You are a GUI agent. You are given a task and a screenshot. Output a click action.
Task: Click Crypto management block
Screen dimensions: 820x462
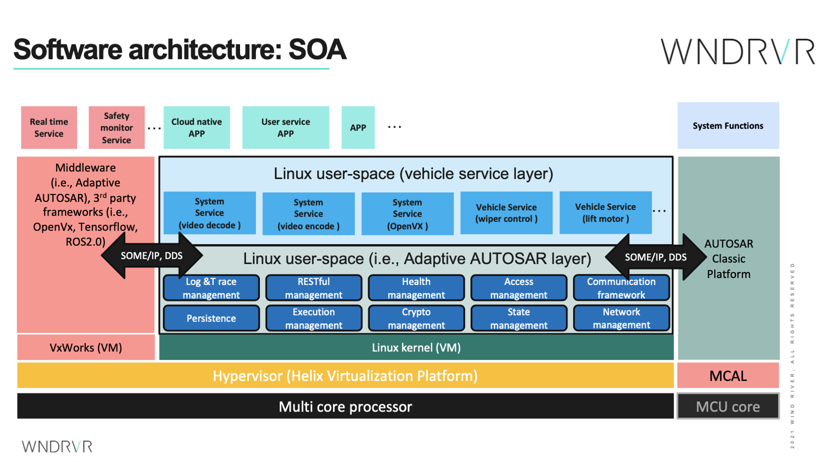click(416, 318)
